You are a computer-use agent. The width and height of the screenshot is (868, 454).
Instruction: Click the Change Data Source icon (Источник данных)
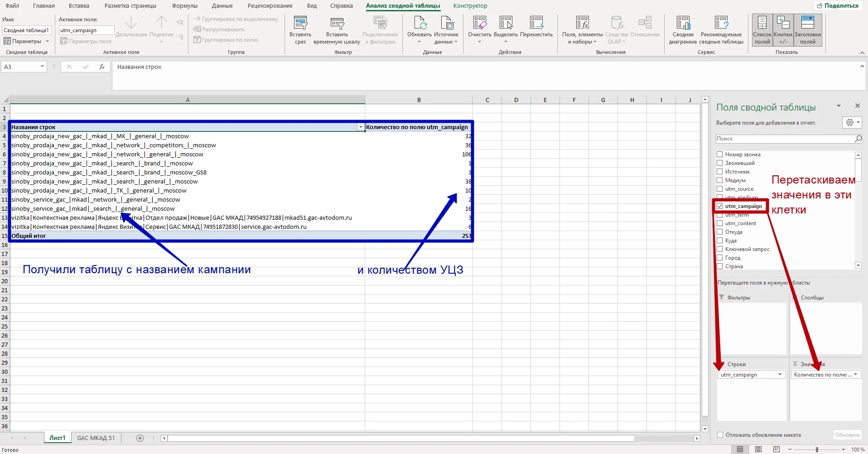446,24
